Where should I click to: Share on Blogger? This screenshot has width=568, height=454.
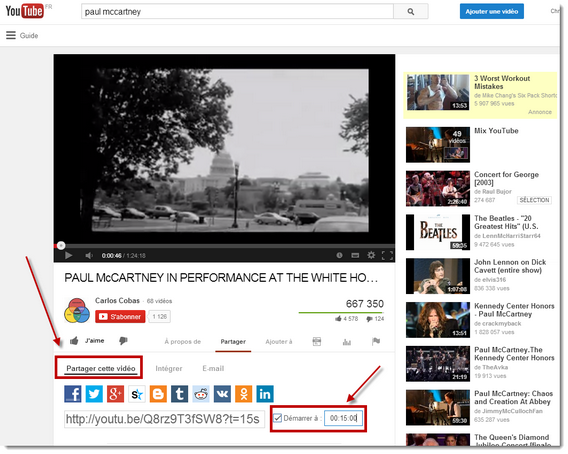(158, 394)
